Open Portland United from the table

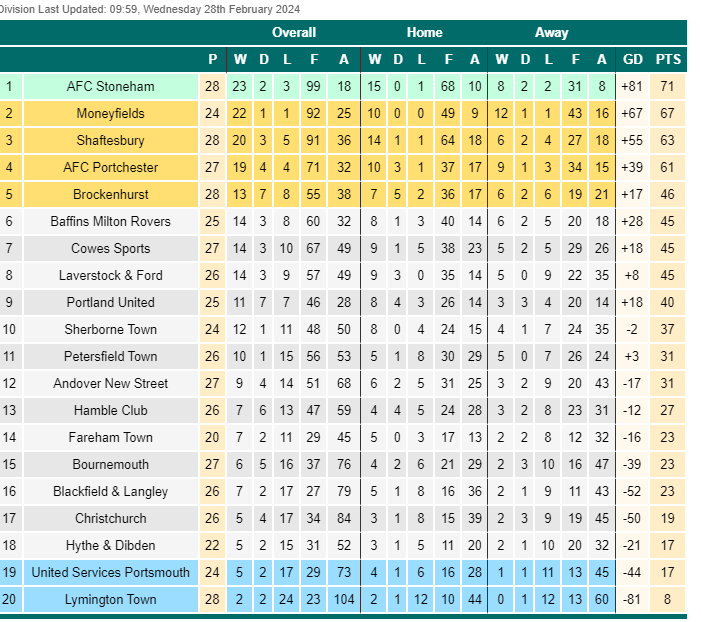[x=110, y=302]
